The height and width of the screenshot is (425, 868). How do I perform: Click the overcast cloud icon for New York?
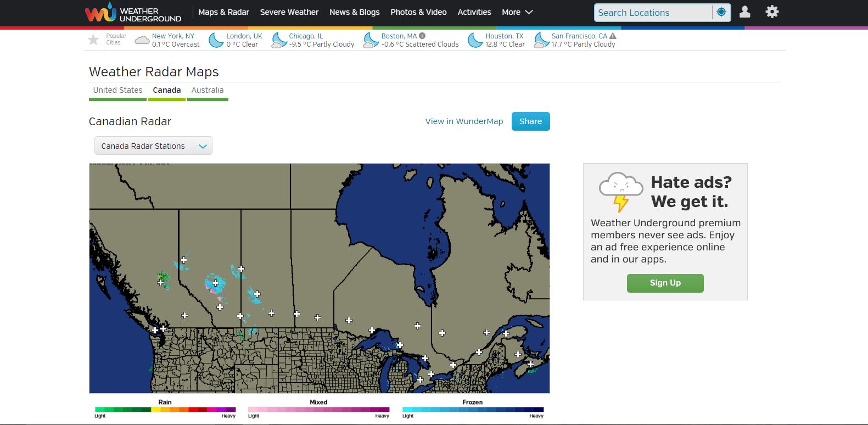(x=142, y=40)
